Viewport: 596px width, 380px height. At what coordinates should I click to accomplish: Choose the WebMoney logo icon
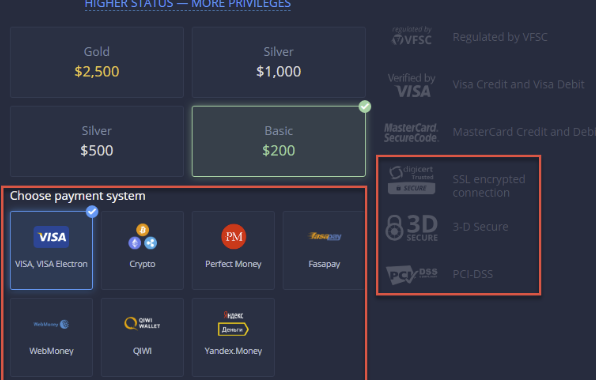click(51, 324)
